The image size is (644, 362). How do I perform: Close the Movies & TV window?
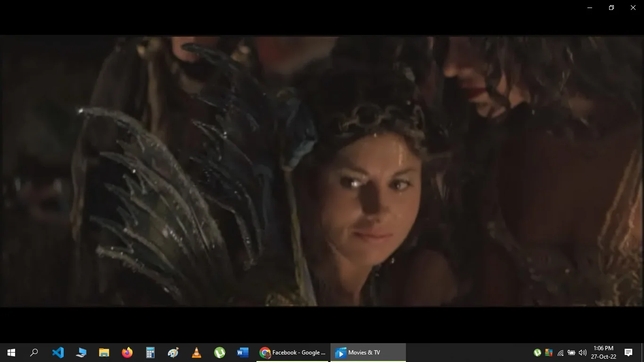pyautogui.click(x=633, y=8)
